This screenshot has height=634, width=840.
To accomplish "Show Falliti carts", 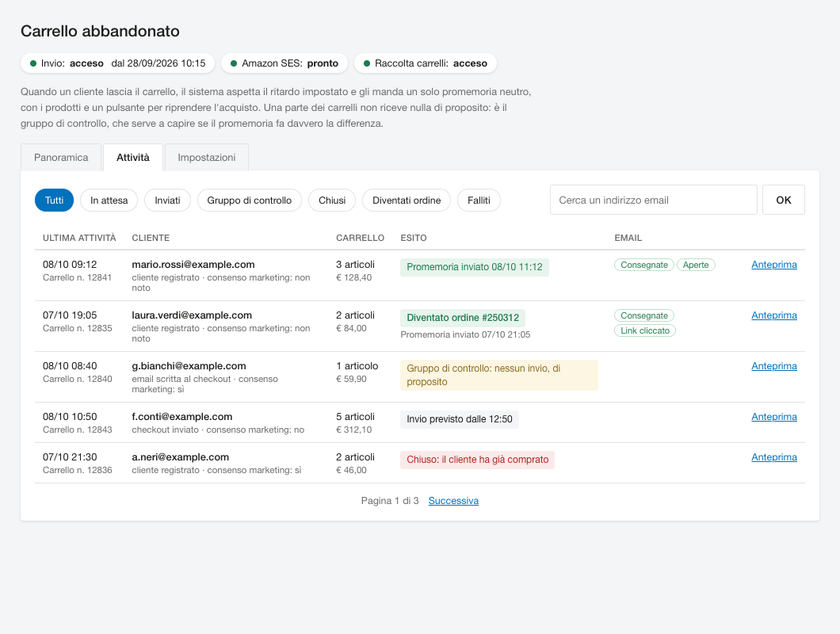I will tap(479, 201).
